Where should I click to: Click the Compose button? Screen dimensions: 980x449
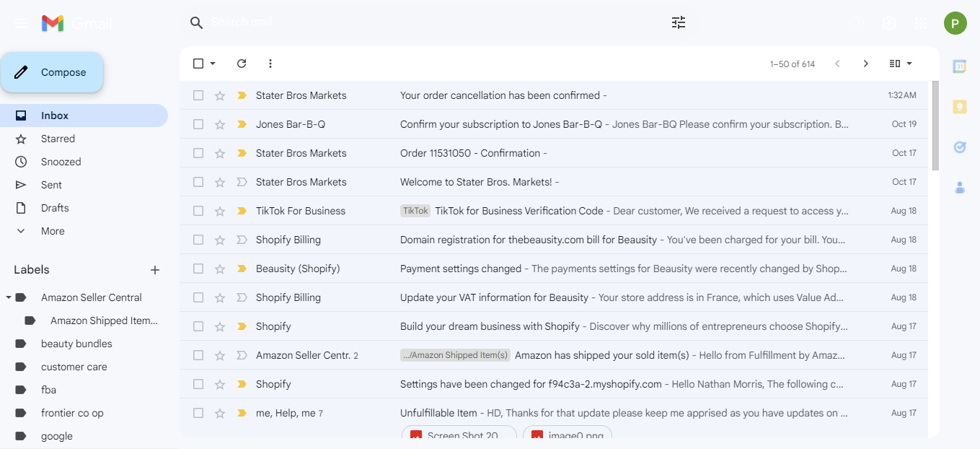(x=52, y=72)
